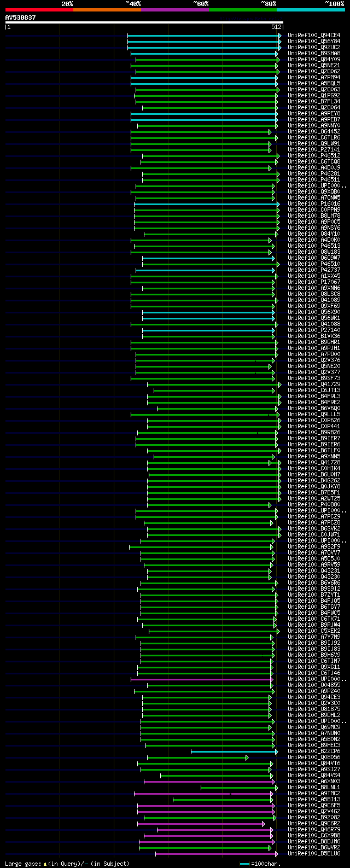350x868 pixels.
Task: Select the UniRef100_Q2V376 label
Action: point(314,360)
